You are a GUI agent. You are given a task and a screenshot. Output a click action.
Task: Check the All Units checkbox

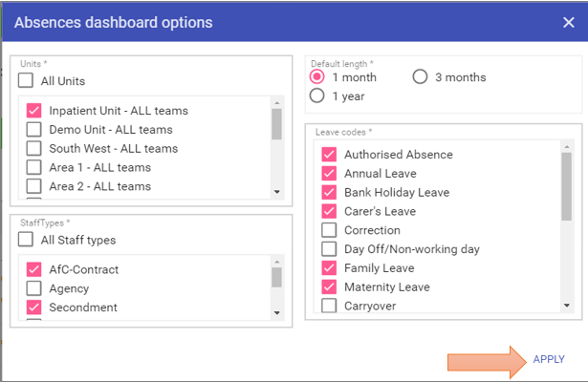point(28,81)
